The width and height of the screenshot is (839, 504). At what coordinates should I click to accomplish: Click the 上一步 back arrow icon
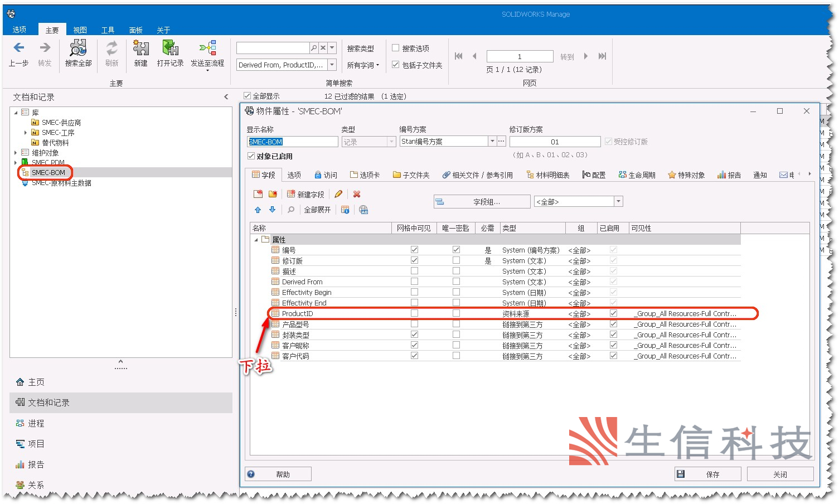click(18, 48)
